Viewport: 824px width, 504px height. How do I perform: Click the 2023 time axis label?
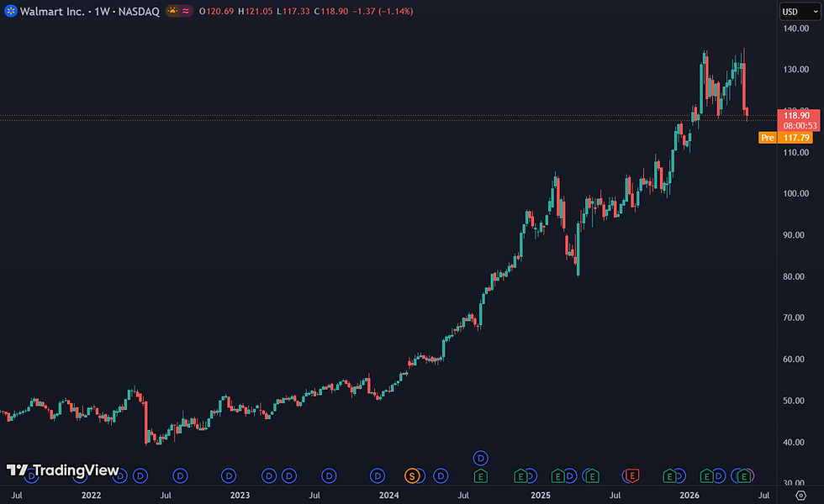click(x=240, y=495)
